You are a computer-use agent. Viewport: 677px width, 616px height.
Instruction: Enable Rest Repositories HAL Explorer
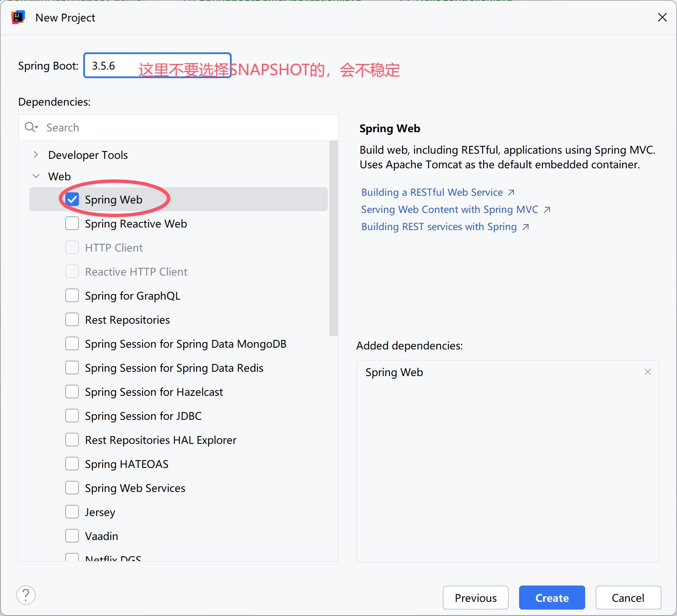pos(72,440)
